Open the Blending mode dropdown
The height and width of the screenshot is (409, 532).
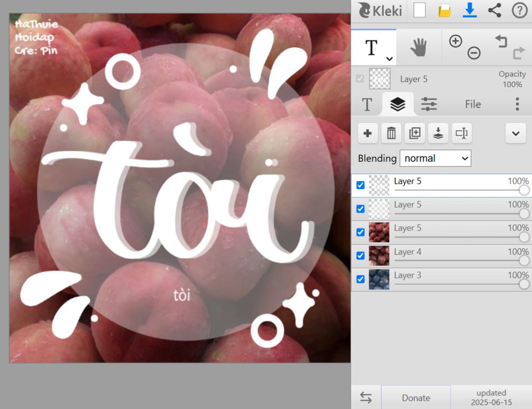[435, 158]
